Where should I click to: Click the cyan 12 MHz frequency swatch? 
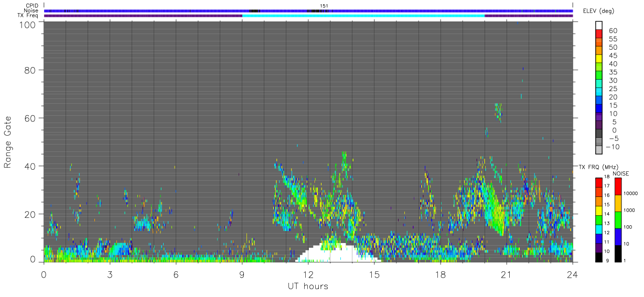click(x=599, y=229)
